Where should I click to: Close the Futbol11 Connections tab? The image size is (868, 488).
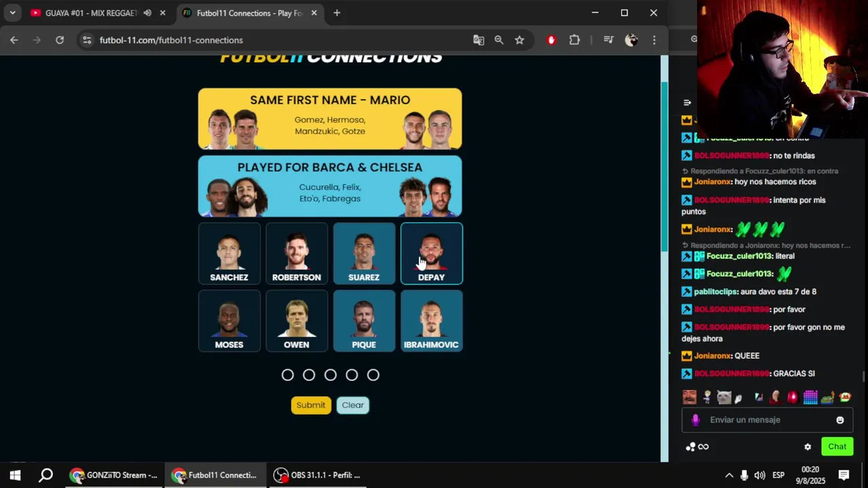314,13
